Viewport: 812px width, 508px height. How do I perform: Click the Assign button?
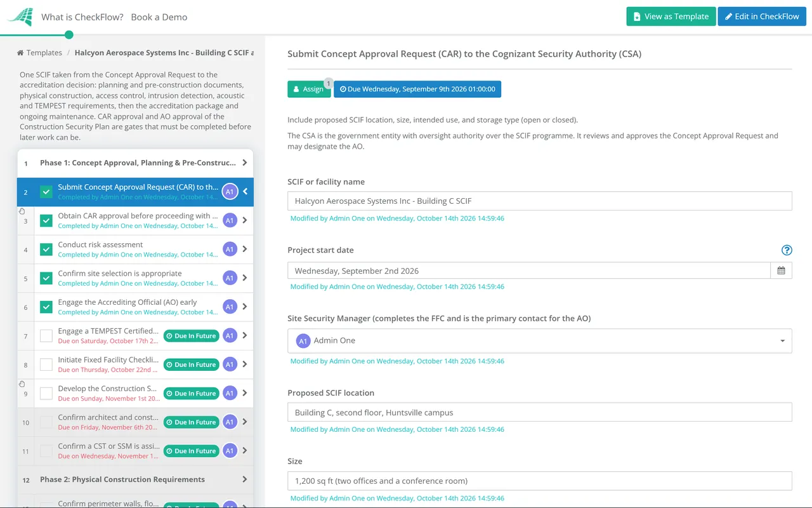click(x=309, y=89)
